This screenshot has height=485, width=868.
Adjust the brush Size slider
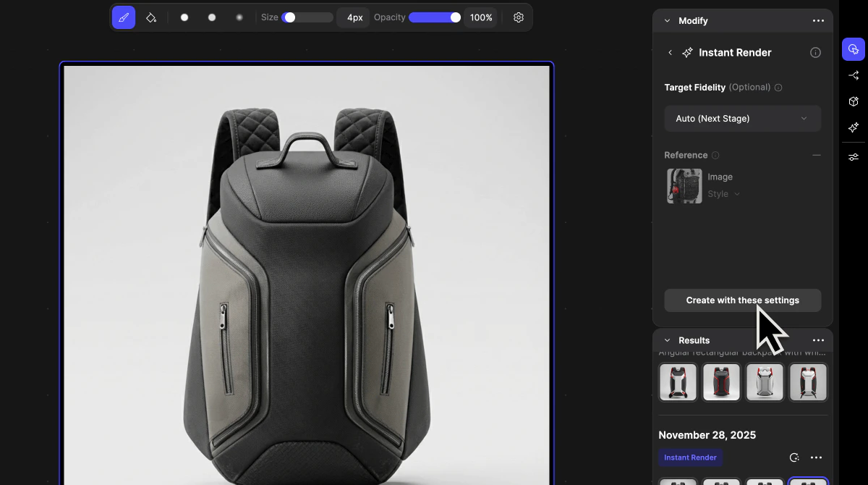coord(307,17)
